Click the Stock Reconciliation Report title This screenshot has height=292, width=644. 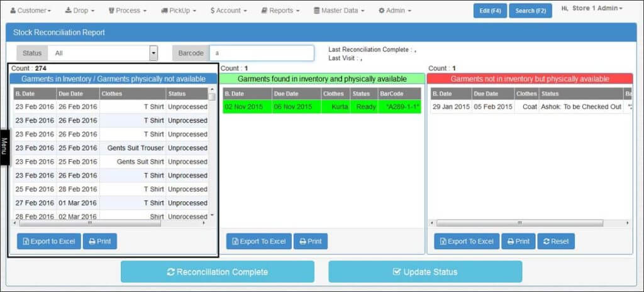pyautogui.click(x=59, y=32)
